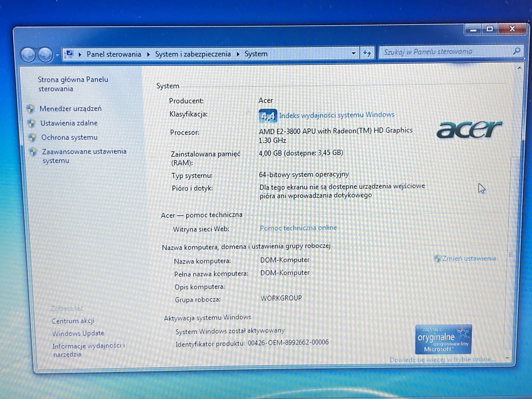This screenshot has width=532, height=399.
Task: Click shield icon beside Zmień ustawienia
Action: coord(438,258)
